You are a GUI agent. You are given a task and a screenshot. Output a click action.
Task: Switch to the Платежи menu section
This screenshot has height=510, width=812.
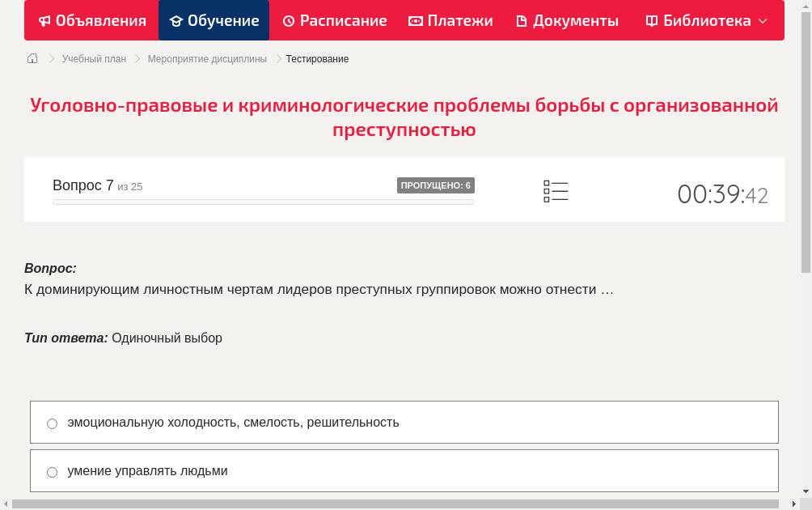click(x=459, y=20)
